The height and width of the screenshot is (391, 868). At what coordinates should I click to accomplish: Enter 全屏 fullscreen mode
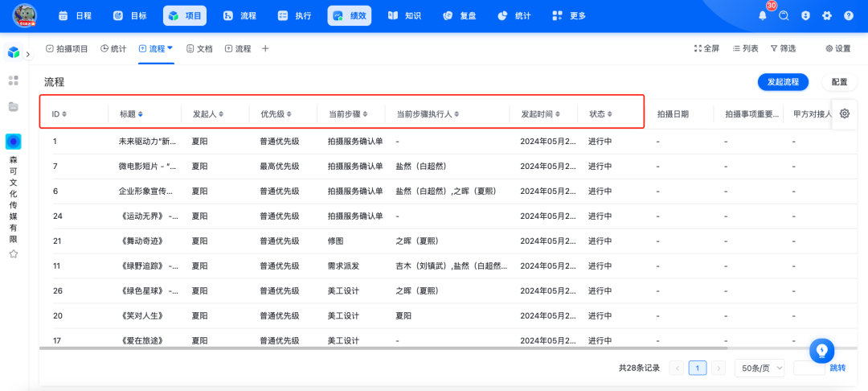[x=707, y=49]
